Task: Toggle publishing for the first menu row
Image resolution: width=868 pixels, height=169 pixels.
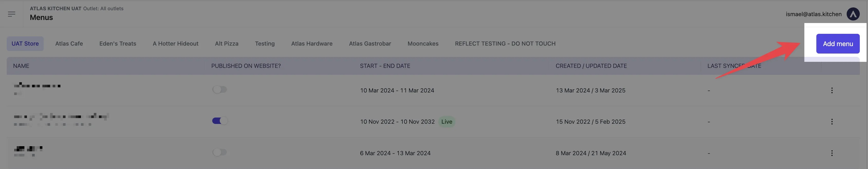Action: pos(220,89)
